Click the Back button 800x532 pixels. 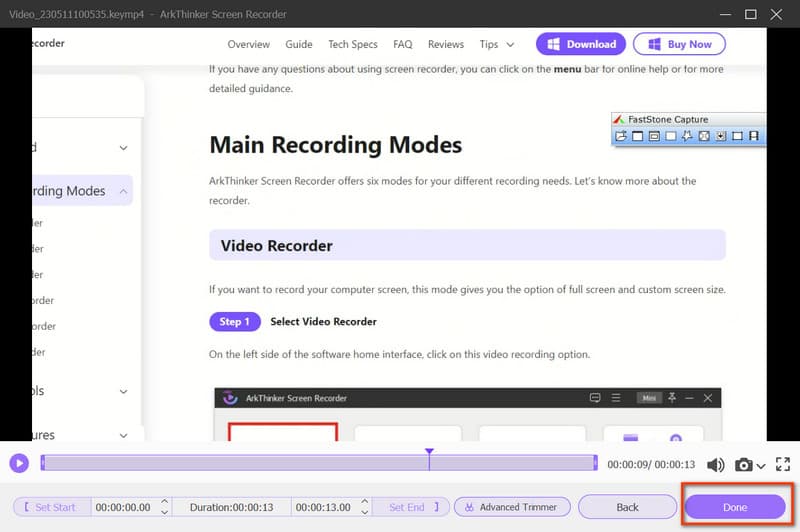(x=628, y=507)
